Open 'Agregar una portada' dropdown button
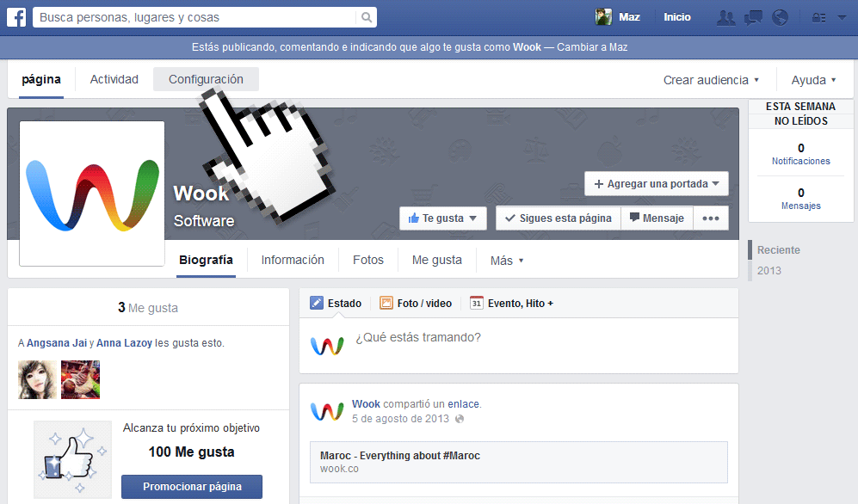Screen dimensions: 858x504 coord(656,184)
